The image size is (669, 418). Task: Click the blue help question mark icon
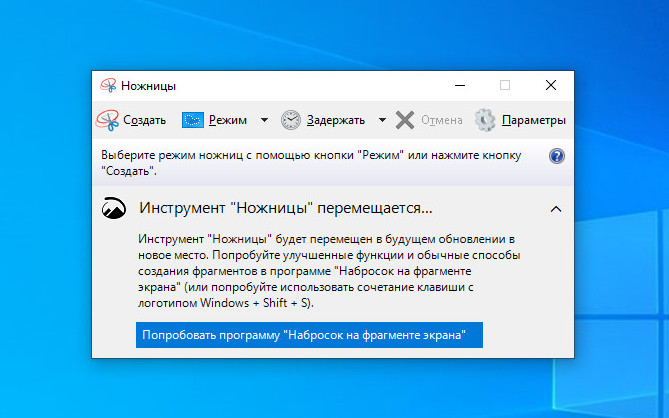[557, 156]
